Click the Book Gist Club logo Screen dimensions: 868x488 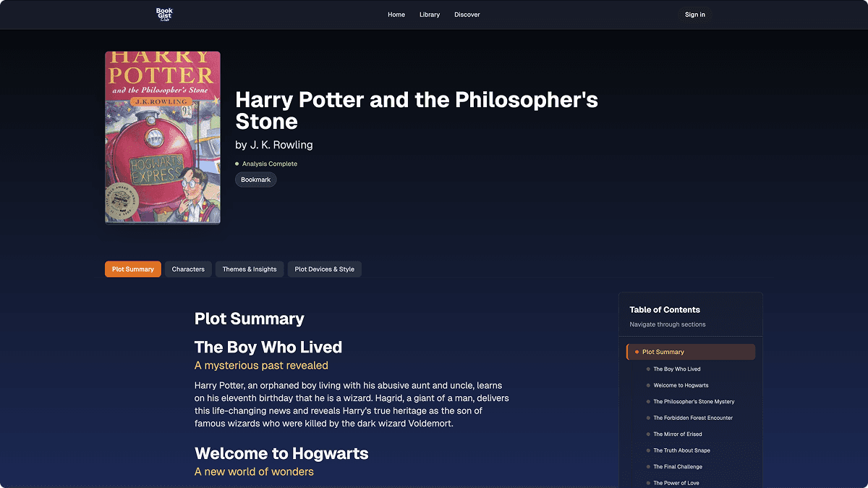click(164, 14)
